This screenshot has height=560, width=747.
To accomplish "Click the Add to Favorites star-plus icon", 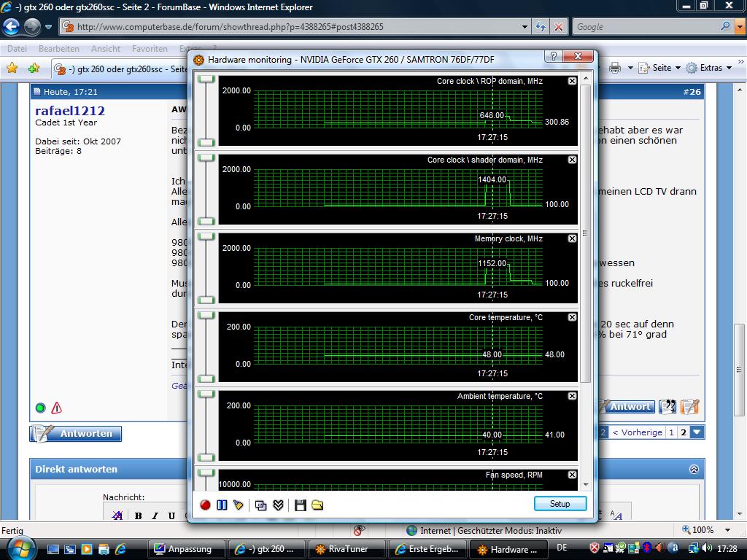I will click(34, 68).
